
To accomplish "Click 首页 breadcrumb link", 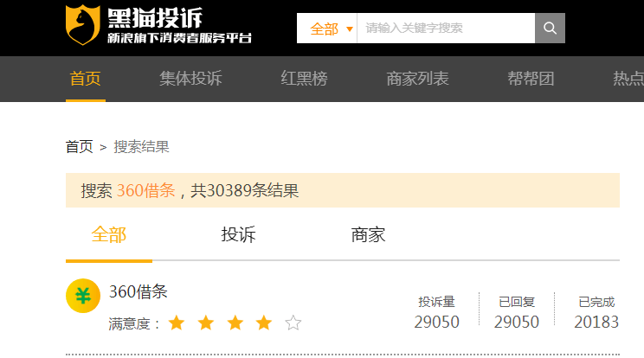I will pyautogui.click(x=80, y=147).
